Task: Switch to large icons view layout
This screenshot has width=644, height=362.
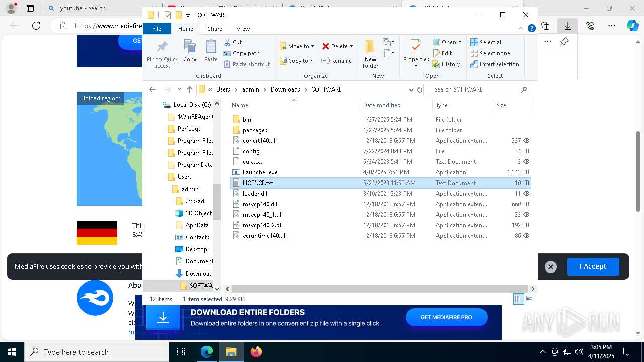Action: [x=529, y=299]
